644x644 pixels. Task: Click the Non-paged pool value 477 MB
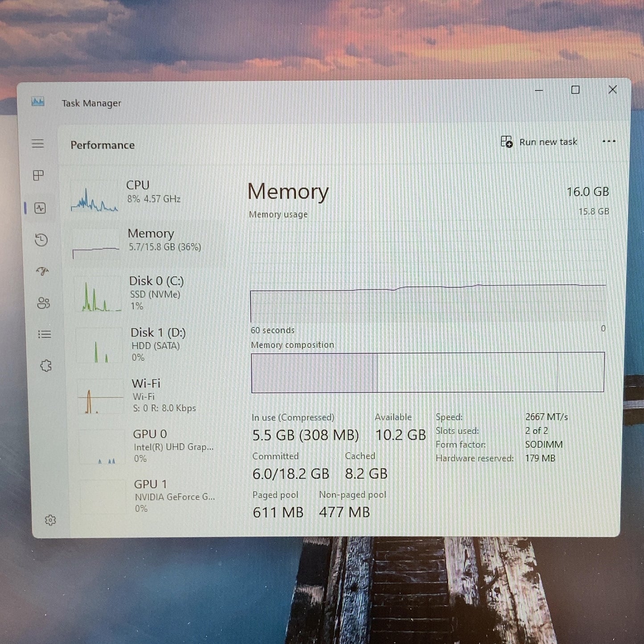[344, 512]
